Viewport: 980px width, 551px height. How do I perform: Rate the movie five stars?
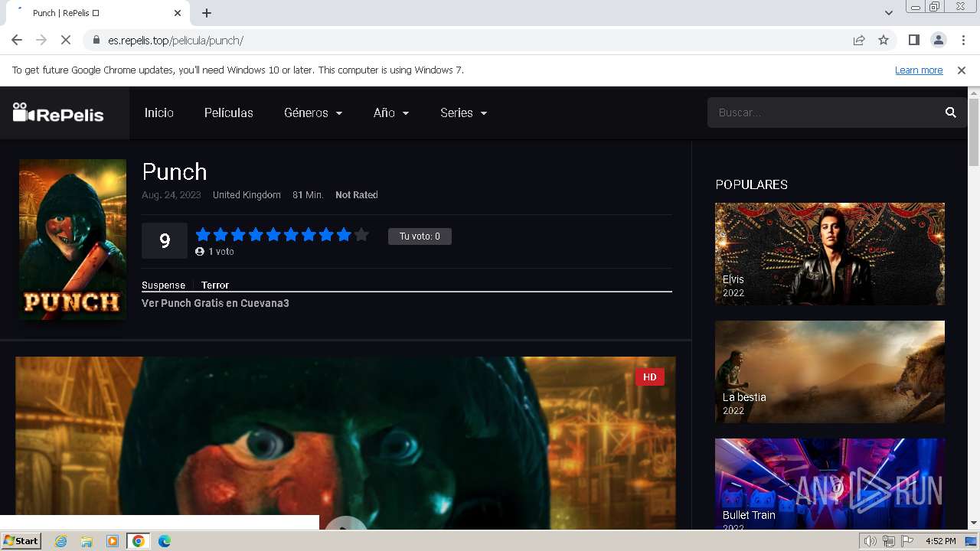(x=273, y=235)
